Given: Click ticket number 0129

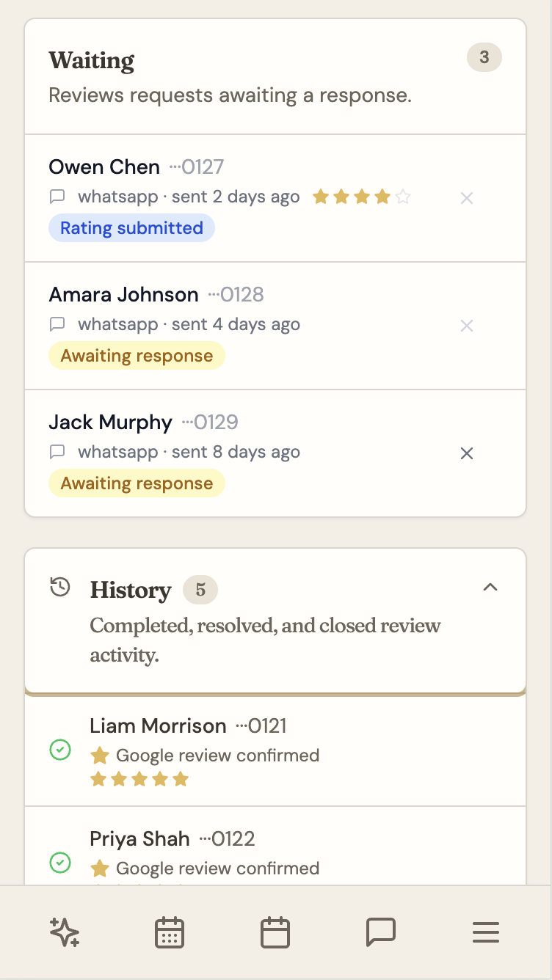Looking at the screenshot, I should 210,423.
